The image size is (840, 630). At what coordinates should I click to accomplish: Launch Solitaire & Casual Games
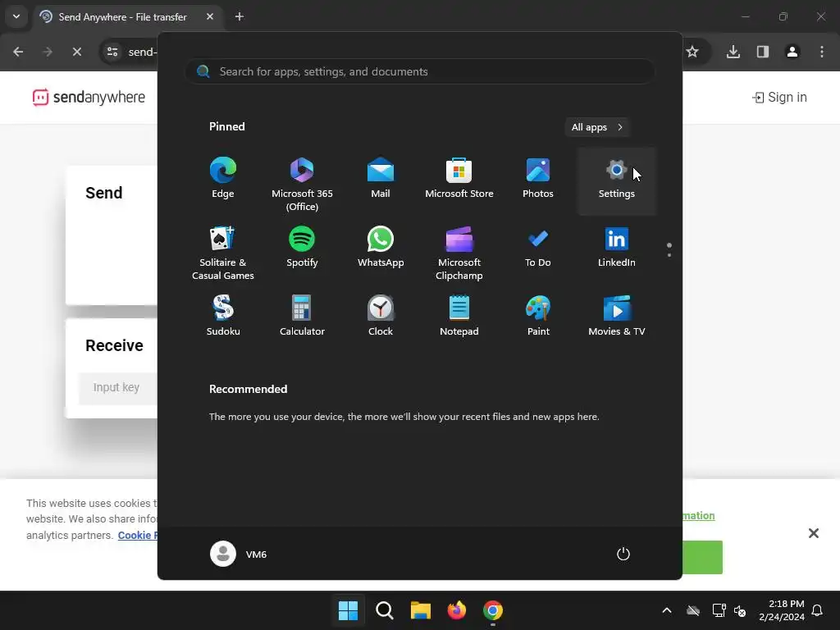223,252
